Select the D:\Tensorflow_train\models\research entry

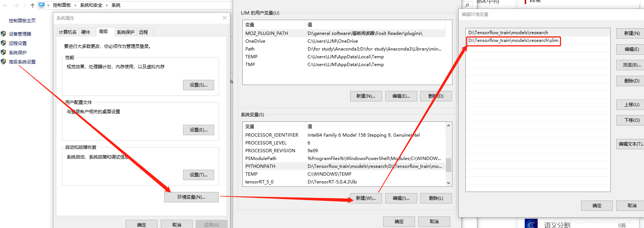pos(538,33)
